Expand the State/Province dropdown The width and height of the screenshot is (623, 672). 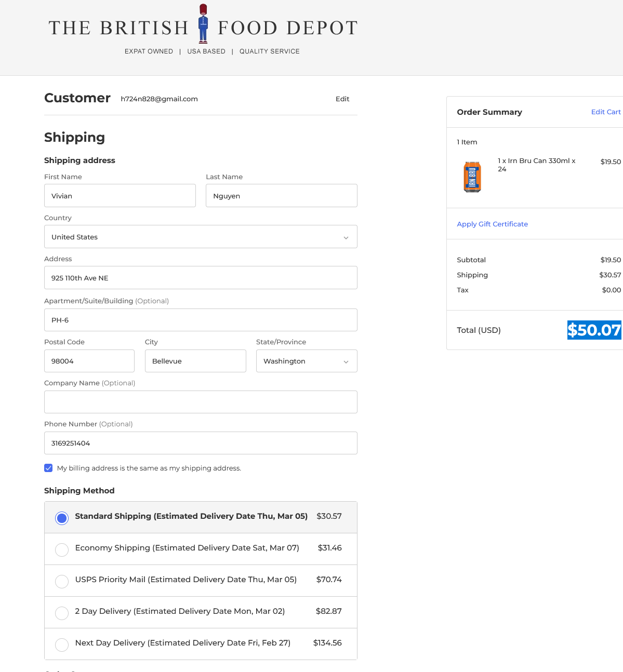307,361
